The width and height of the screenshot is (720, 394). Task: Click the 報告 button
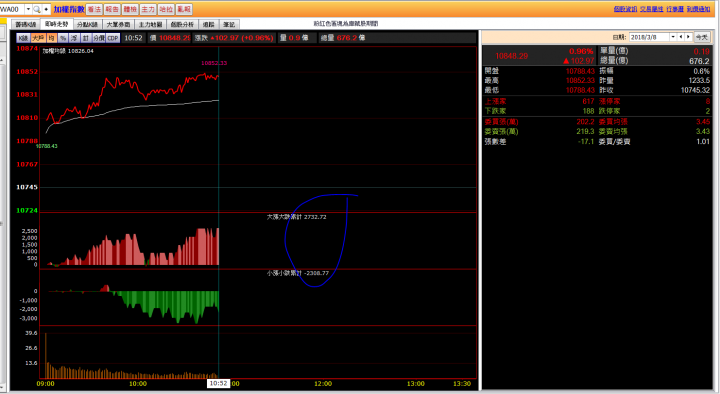[112, 9]
